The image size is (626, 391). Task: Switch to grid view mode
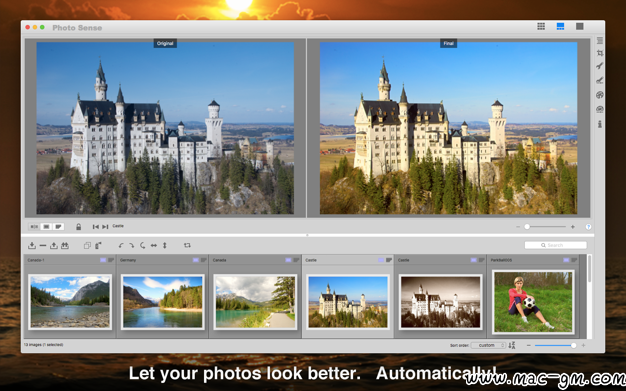pos(541,26)
